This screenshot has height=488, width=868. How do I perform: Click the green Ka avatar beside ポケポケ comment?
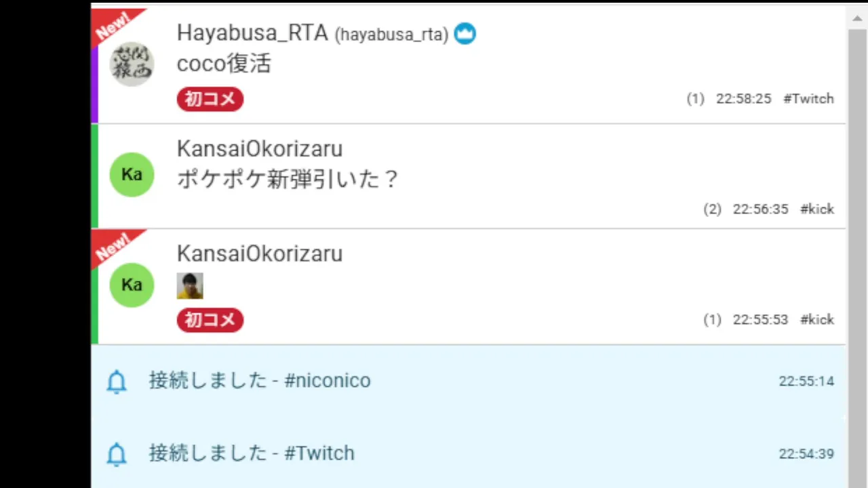(132, 174)
